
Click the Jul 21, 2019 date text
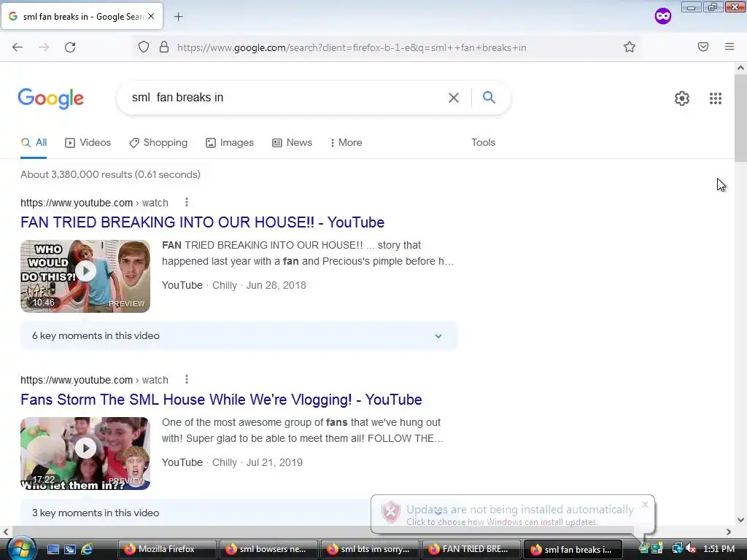click(x=274, y=462)
